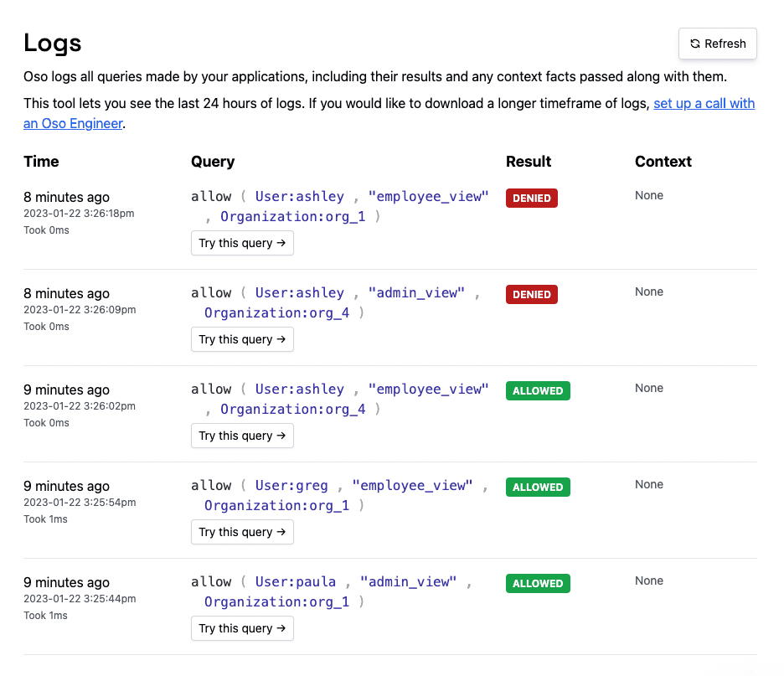Click the Refresh button
Screen dimensions: 784x676
(717, 44)
